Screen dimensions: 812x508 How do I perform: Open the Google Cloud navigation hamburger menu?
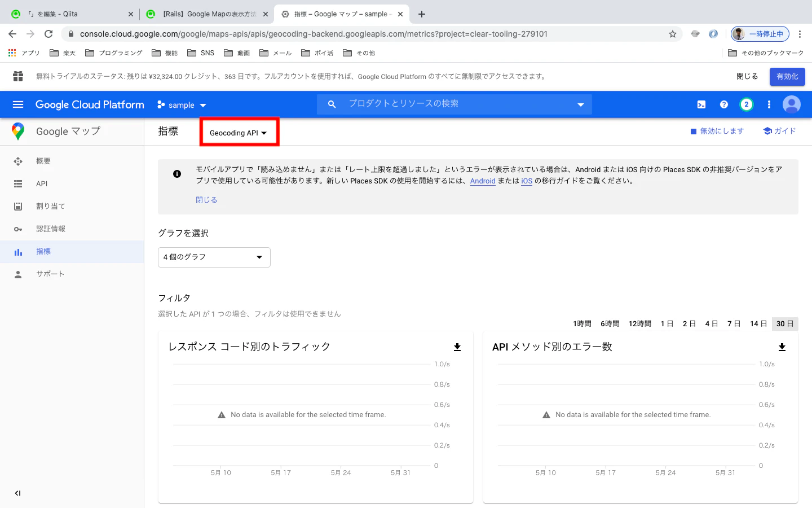pos(18,104)
